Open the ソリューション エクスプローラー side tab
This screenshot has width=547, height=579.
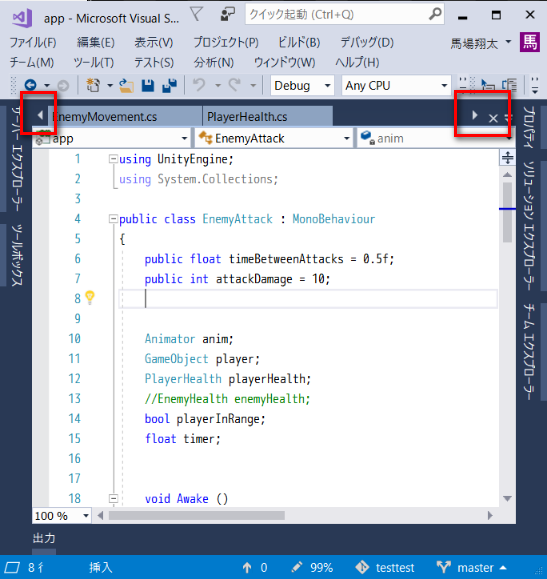[x=529, y=226]
